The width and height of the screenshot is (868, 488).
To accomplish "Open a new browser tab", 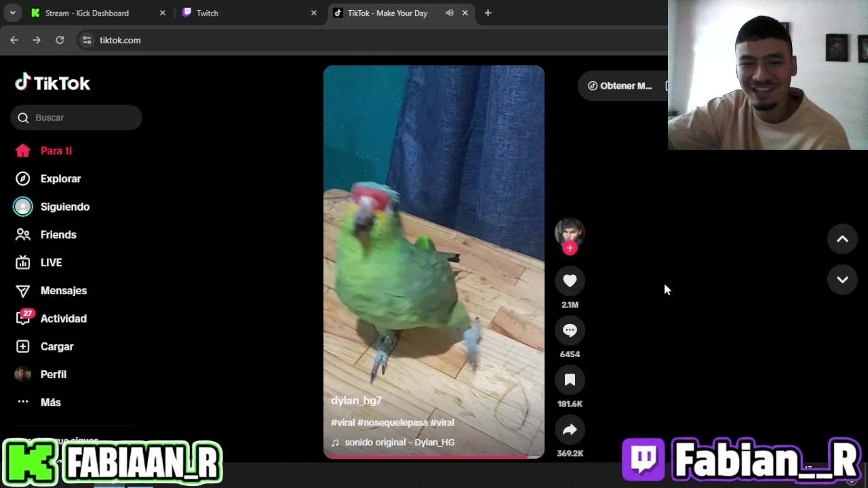I will (488, 13).
